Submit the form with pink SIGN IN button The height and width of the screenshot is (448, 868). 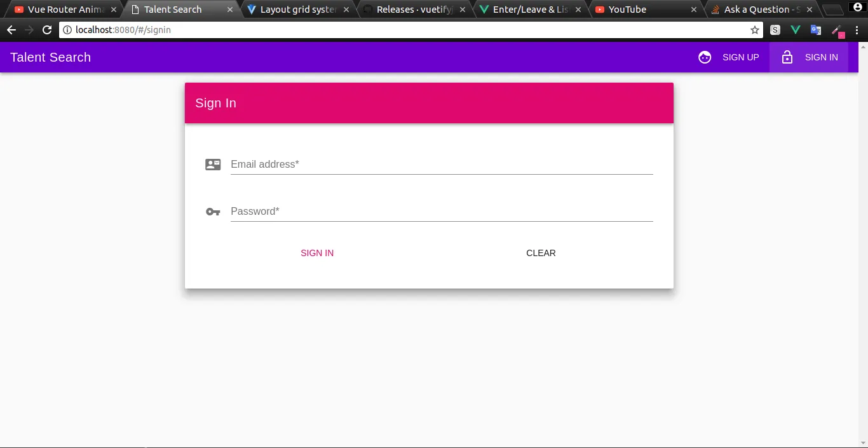(317, 253)
